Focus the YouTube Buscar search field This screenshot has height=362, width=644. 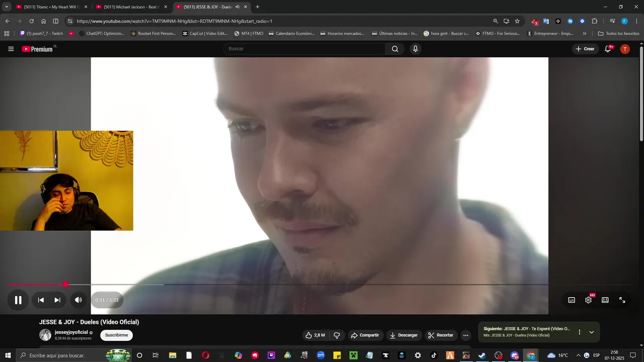[x=305, y=49]
